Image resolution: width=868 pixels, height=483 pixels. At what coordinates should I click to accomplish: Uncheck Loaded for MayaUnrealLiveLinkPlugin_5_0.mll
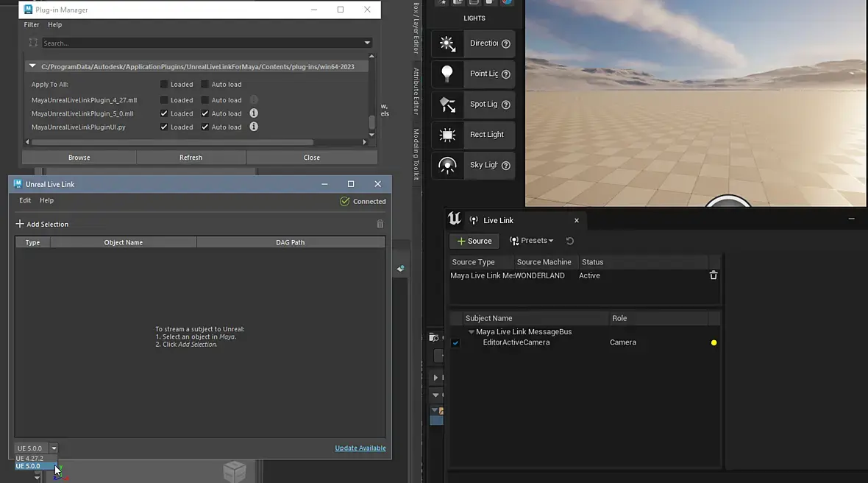(x=164, y=113)
